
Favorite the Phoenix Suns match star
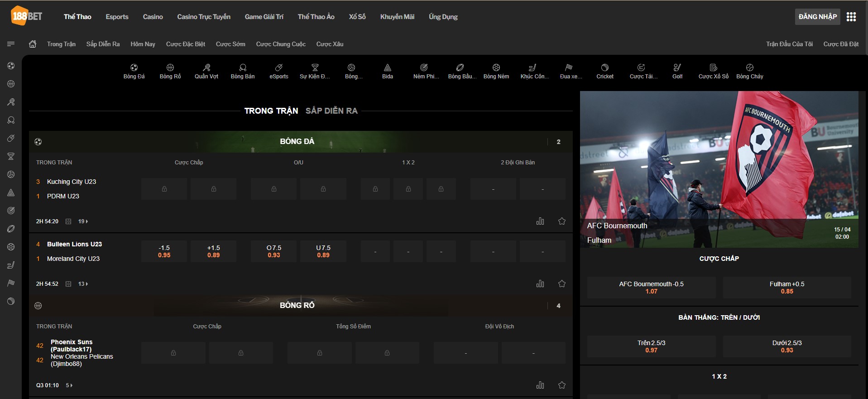click(x=562, y=385)
